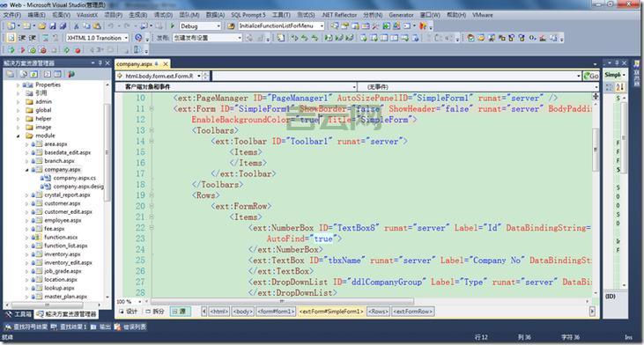
Task: Toggle auto-hide pin on Solution Explorer panel
Action: [100, 62]
